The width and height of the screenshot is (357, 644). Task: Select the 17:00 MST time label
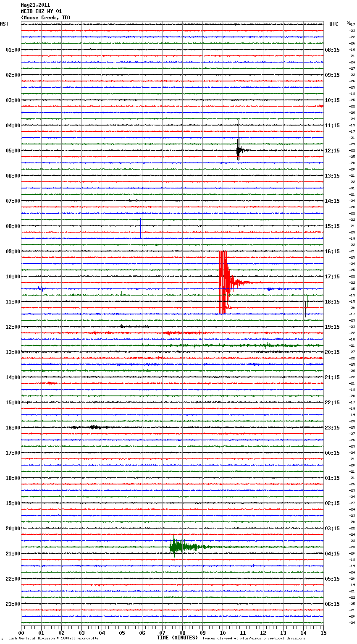[13, 453]
